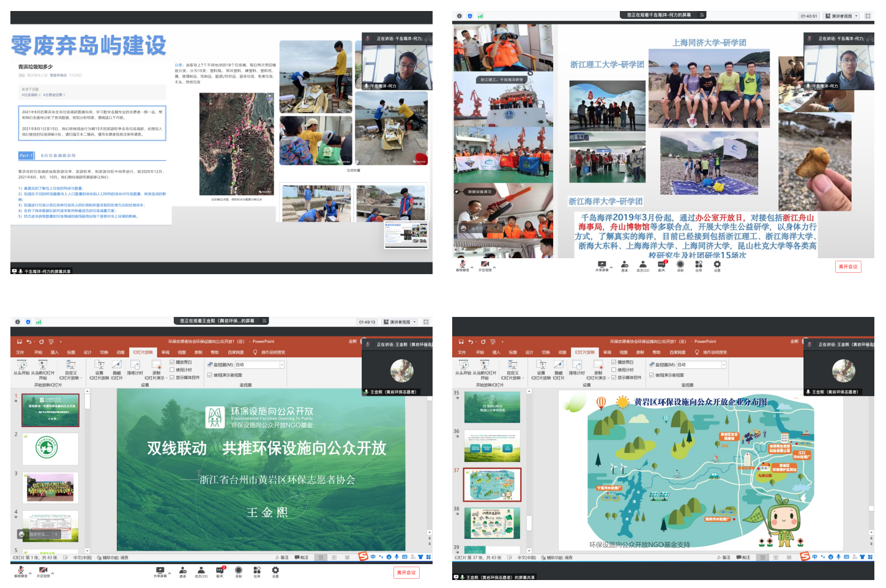The width and height of the screenshot is (886, 588).
Task: Open 聊天 chat icon in the 01:40:51 meeting window
Action: 661,264
